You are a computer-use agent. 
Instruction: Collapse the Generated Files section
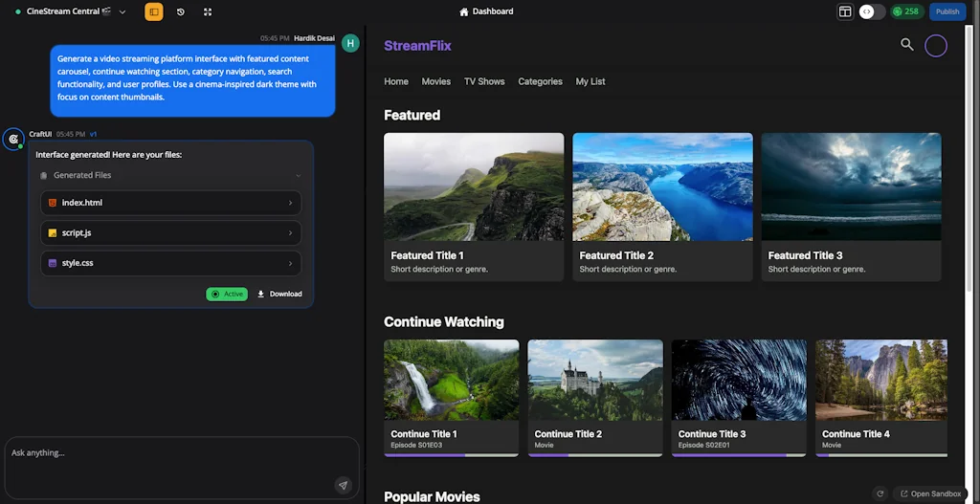click(x=298, y=175)
